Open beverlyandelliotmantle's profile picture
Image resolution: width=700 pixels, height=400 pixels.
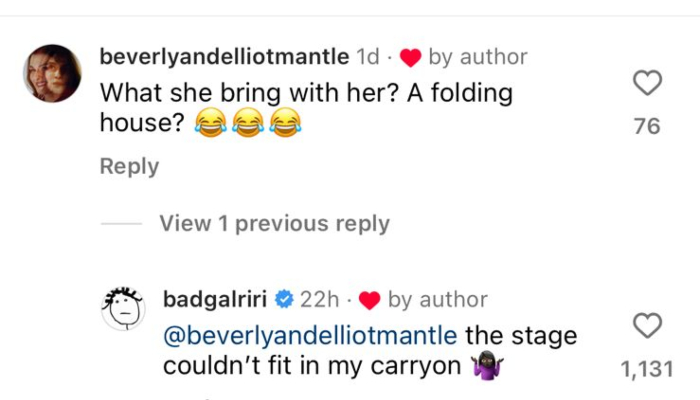point(51,74)
